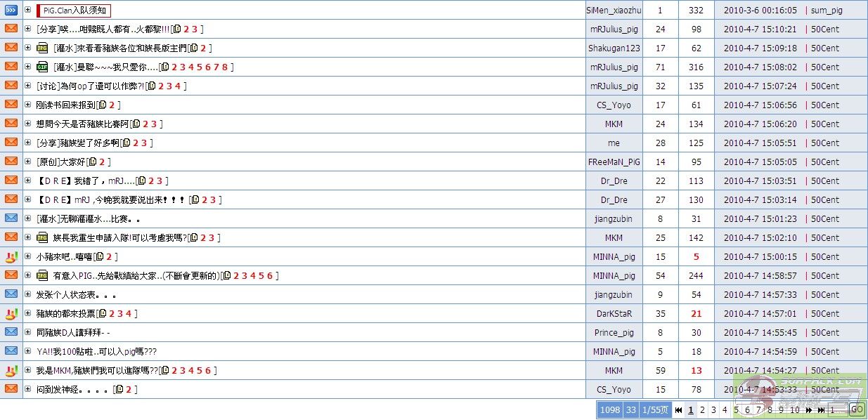Image resolution: width=868 pixels, height=420 pixels.
Task: Go to first page using the skip-to-start icon
Action: tap(678, 410)
